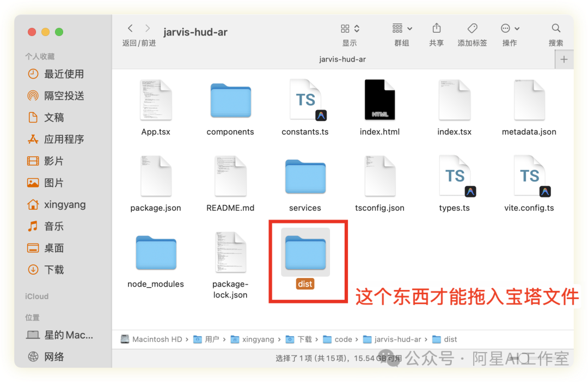
Task: Open 网络 in the sidebar
Action: coord(46,356)
